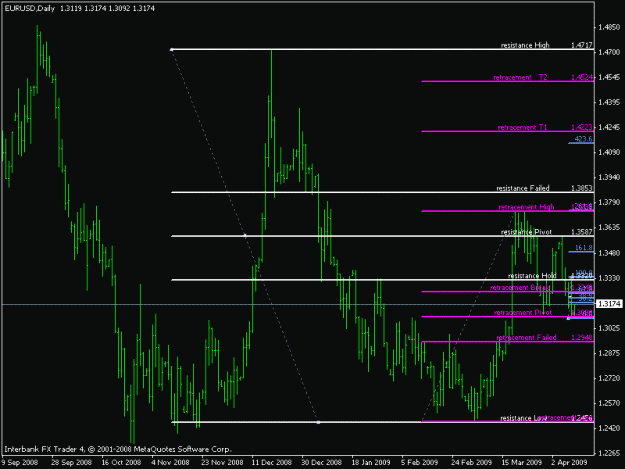Click the 1.4223 retracement value
The image size is (625, 469).
582,128
